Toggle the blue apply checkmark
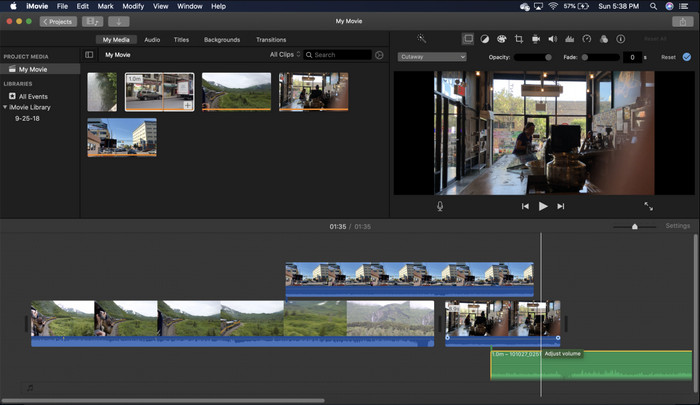Screen dimensions: 700x405 click(x=687, y=57)
